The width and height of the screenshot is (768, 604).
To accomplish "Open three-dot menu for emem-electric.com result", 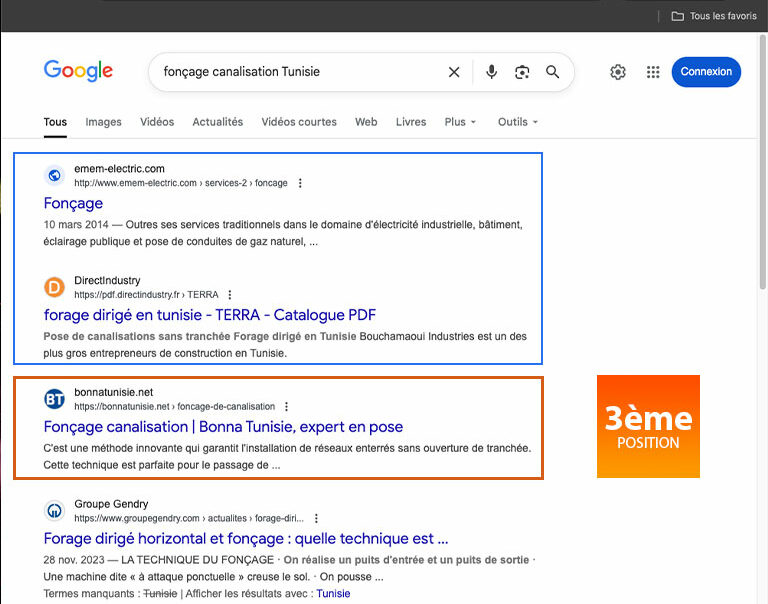I will click(x=300, y=183).
